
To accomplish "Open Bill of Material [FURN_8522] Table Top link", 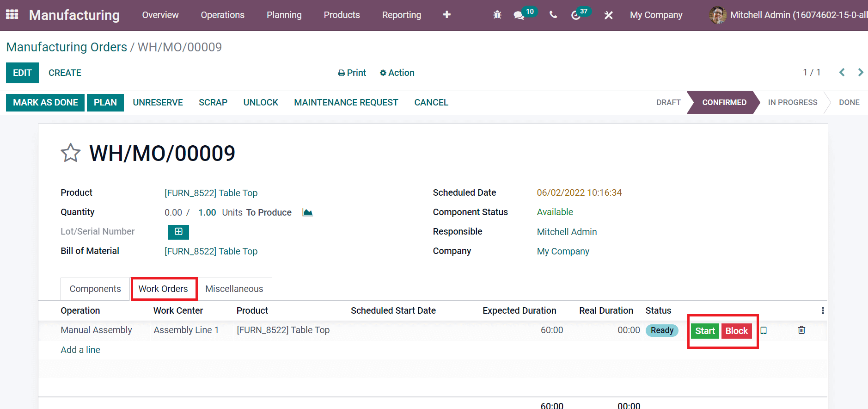I will [x=211, y=251].
